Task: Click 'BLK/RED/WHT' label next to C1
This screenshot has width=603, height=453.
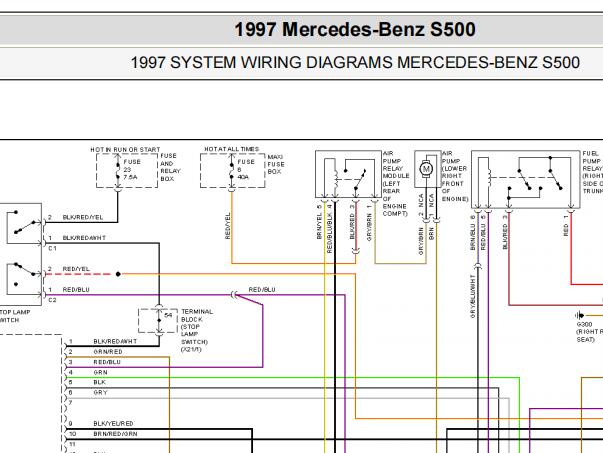Action: [84, 238]
